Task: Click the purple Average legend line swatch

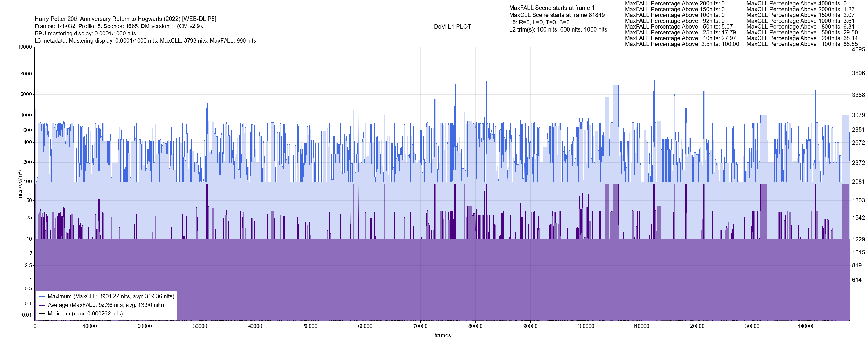Action: coord(42,305)
